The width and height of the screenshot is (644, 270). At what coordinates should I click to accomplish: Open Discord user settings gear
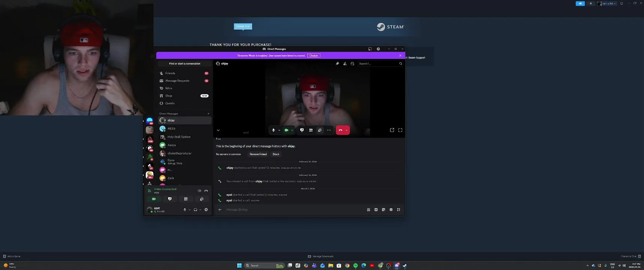click(206, 210)
